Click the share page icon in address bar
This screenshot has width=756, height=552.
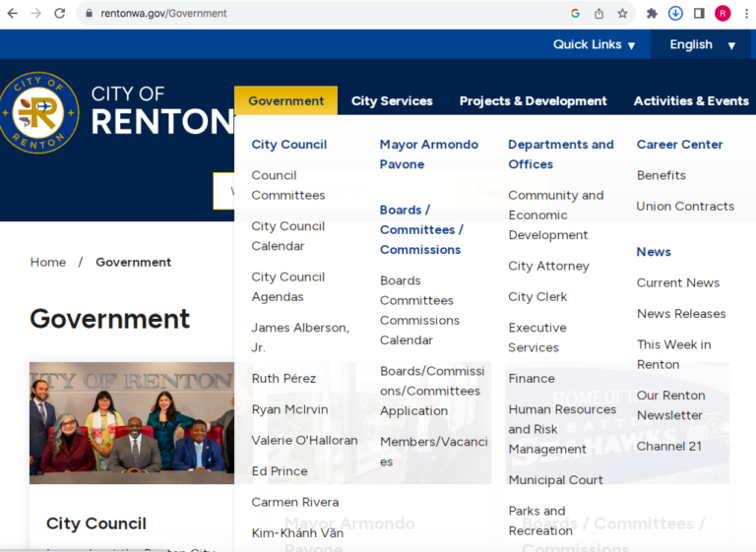coord(598,14)
